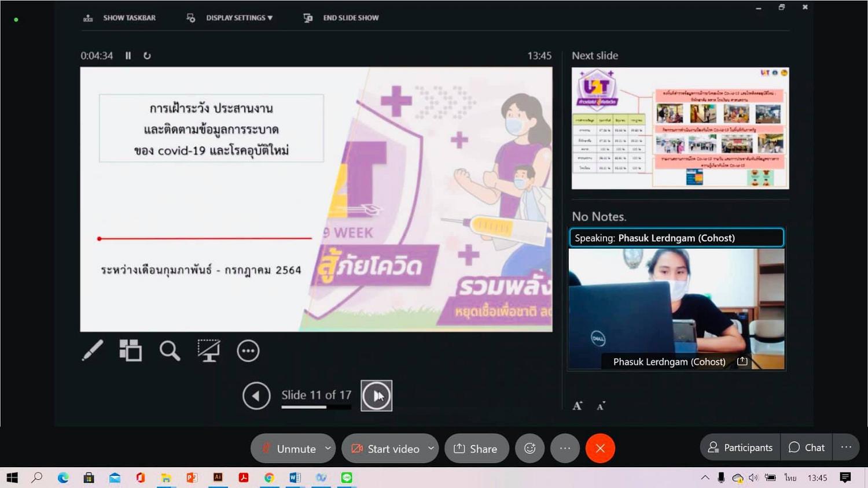
Task: Make the notes text larger
Action: click(578, 405)
